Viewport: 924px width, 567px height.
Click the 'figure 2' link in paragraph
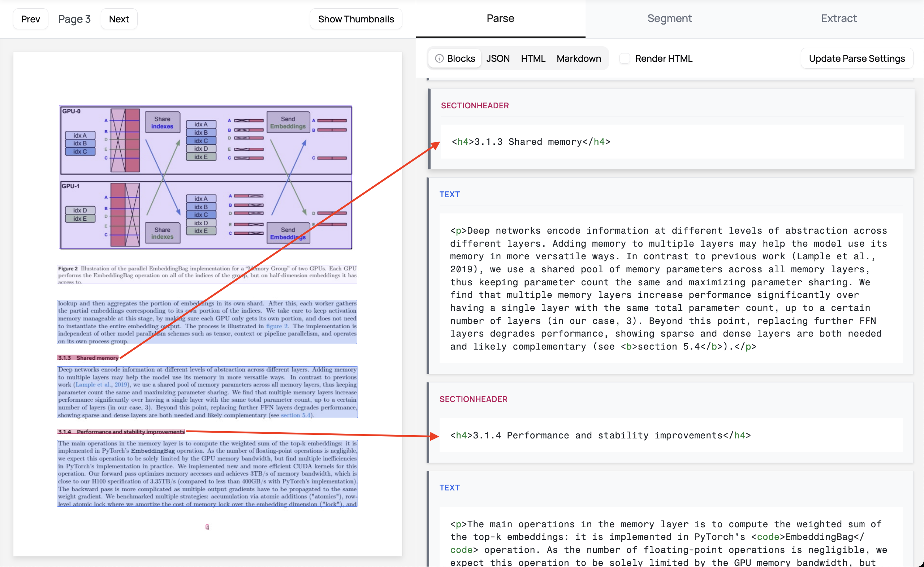click(277, 326)
